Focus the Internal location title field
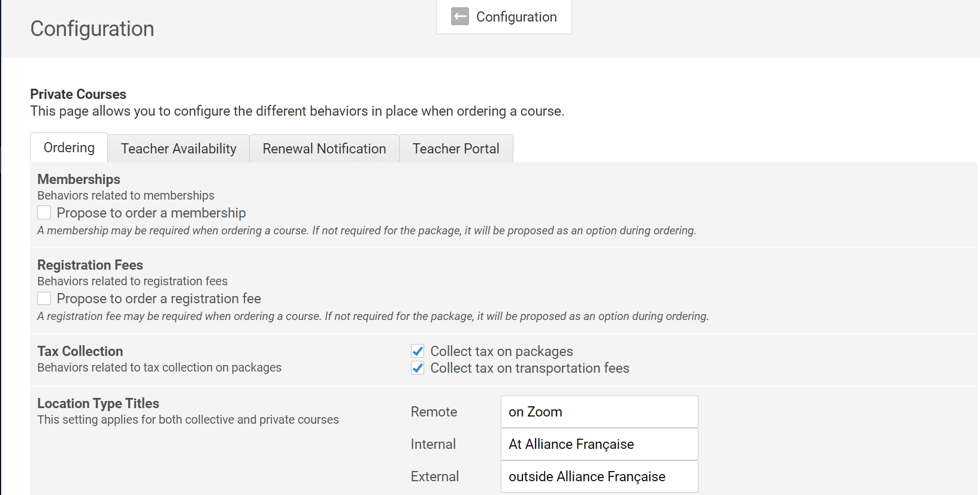 tap(599, 445)
